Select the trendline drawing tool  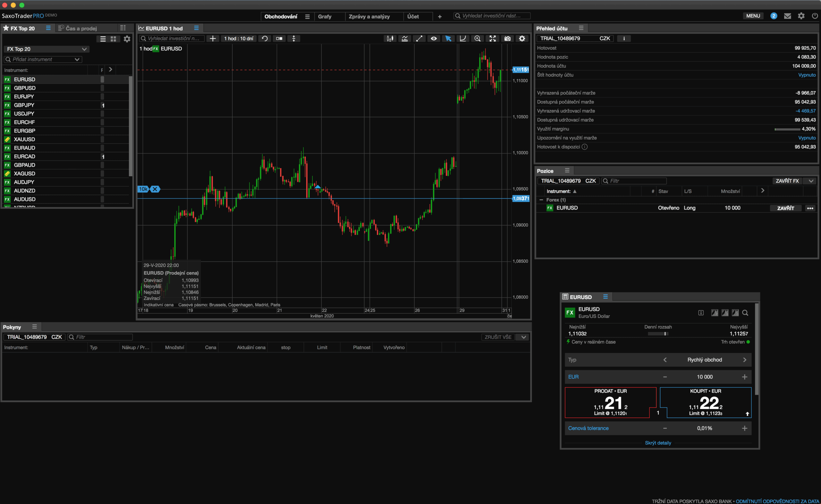point(419,39)
